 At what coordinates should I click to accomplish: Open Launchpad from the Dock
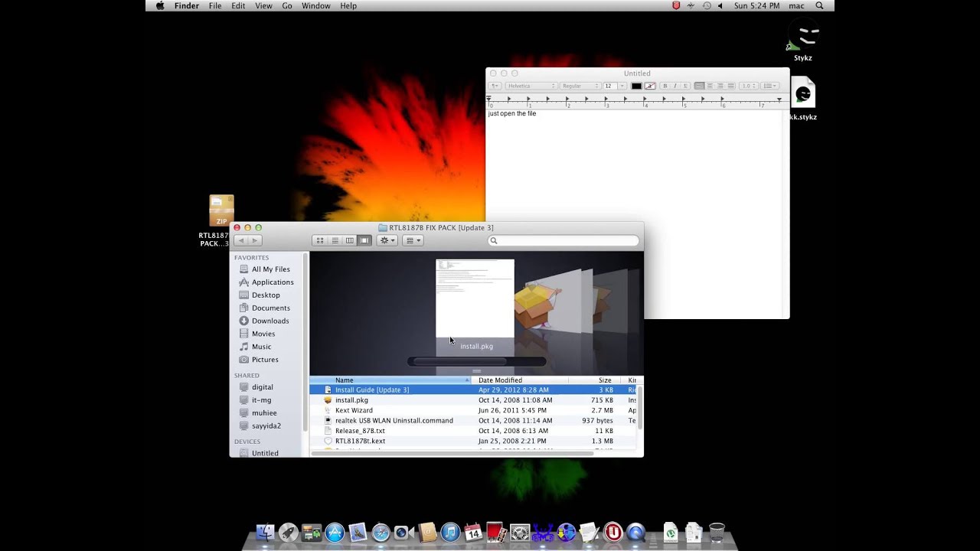(288, 533)
